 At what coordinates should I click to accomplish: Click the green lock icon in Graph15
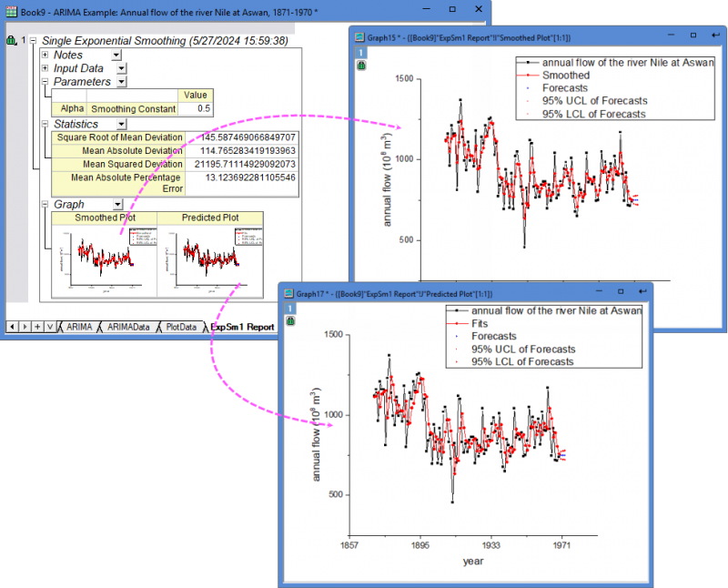click(361, 66)
